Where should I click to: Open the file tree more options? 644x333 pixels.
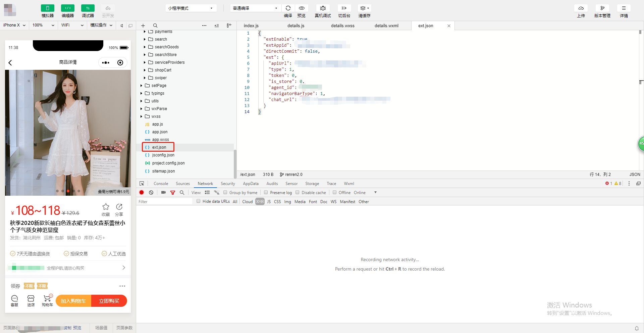[x=204, y=26]
